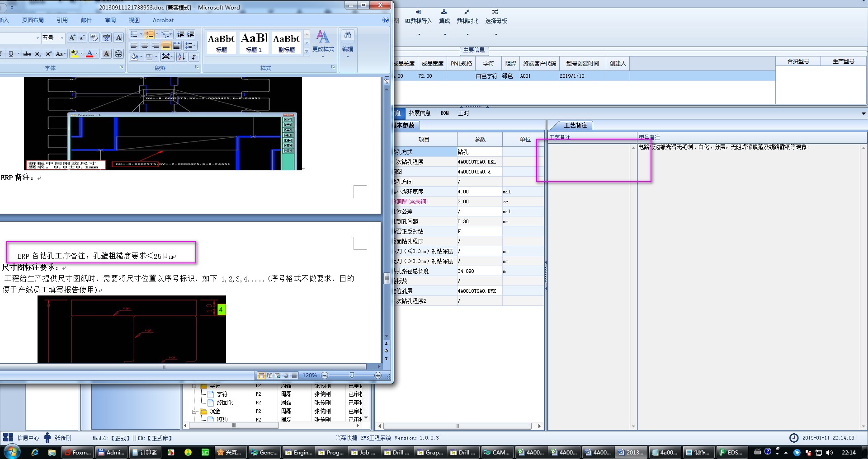Viewport: 868px width, 459px height.
Task: Collapse the 沉金 tree folder
Action: [x=194, y=412]
